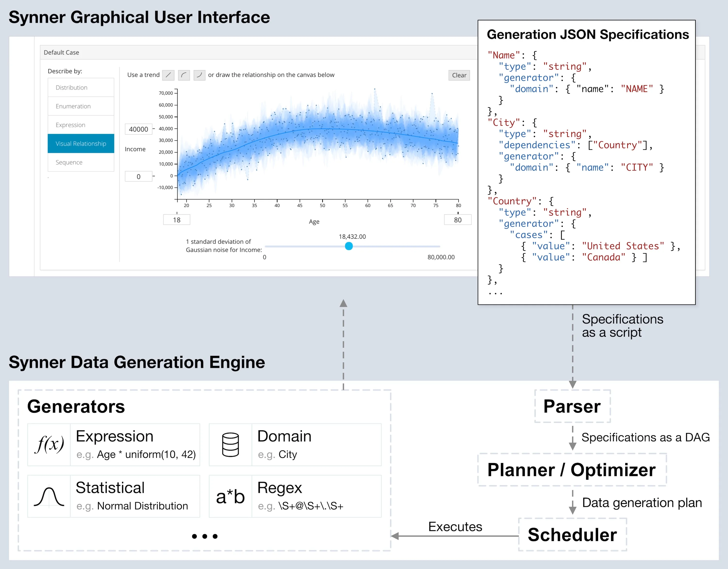This screenshot has width=728, height=569.
Task: Toggle the Visual Relationship mode
Action: pos(81,144)
